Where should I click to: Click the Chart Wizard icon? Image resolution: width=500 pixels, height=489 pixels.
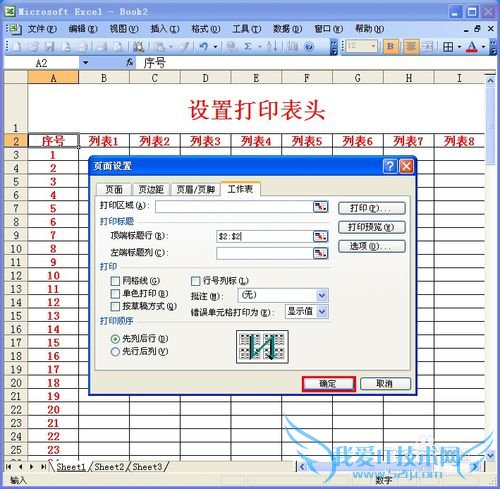coord(292,47)
